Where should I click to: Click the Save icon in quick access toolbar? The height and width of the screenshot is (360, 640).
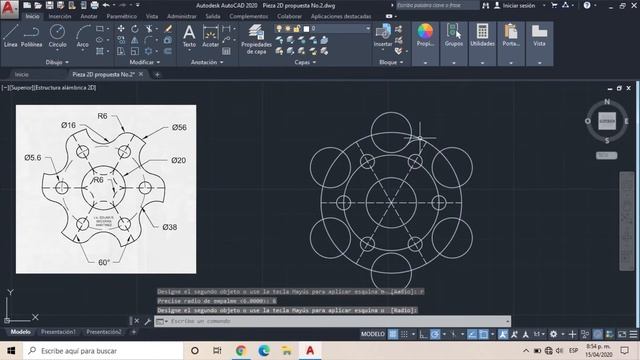pos(49,5)
